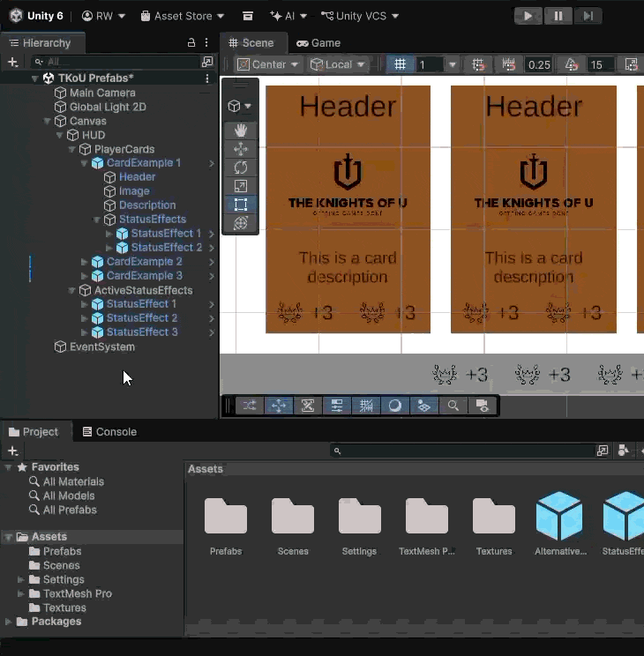Open the package archive box icon

[248, 16]
